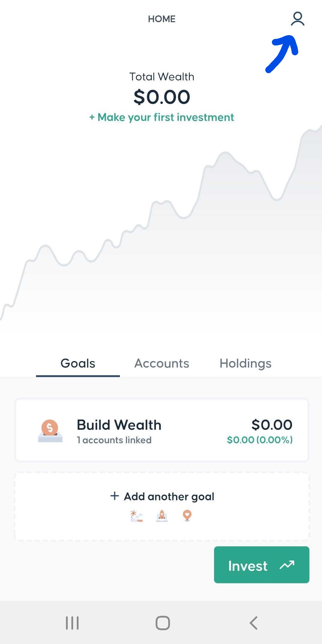Tap the rocket goal icon
This screenshot has height=644, width=322.
pyautogui.click(x=162, y=516)
